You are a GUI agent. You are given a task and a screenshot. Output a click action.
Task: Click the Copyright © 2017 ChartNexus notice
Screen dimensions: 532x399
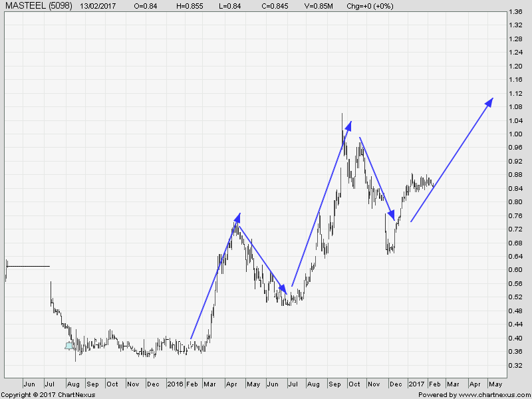click(49, 394)
